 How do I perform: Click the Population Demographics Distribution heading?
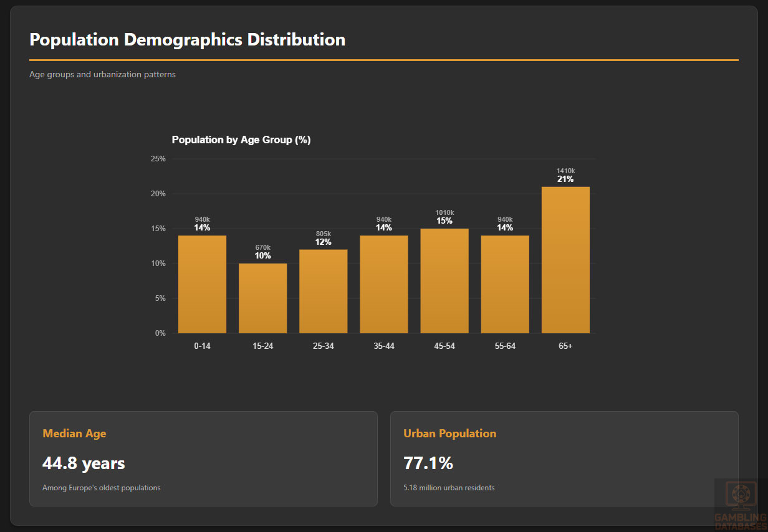[187, 40]
